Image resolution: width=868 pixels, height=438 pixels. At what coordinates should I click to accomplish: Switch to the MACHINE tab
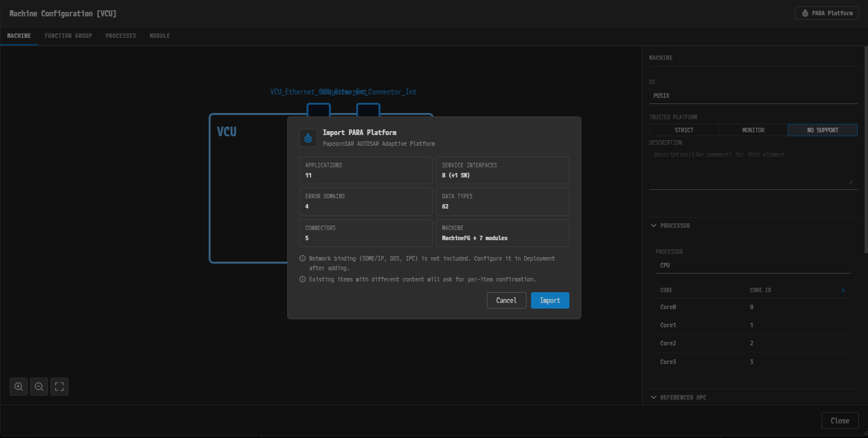[x=19, y=36]
